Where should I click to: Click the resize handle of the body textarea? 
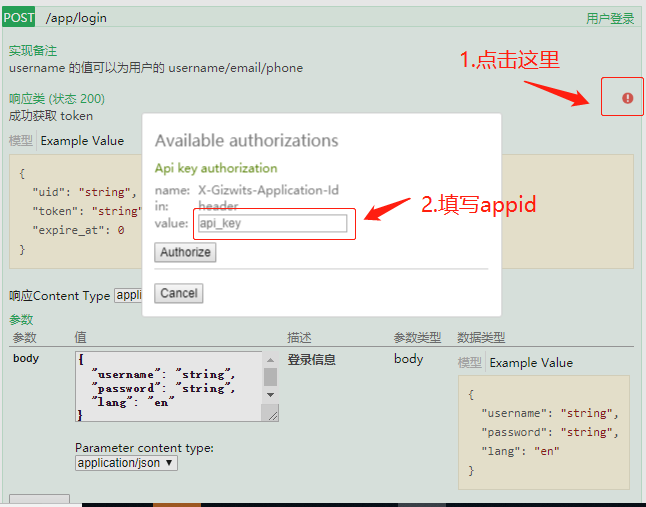[x=271, y=413]
